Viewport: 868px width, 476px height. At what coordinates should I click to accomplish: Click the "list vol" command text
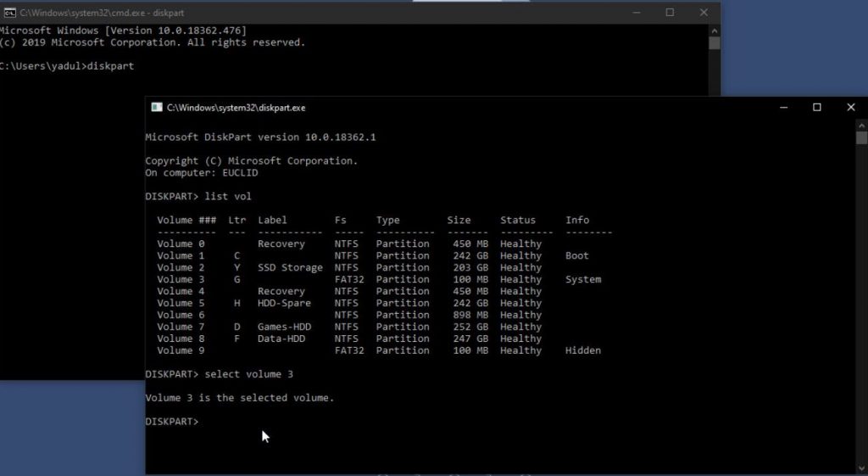pos(227,197)
